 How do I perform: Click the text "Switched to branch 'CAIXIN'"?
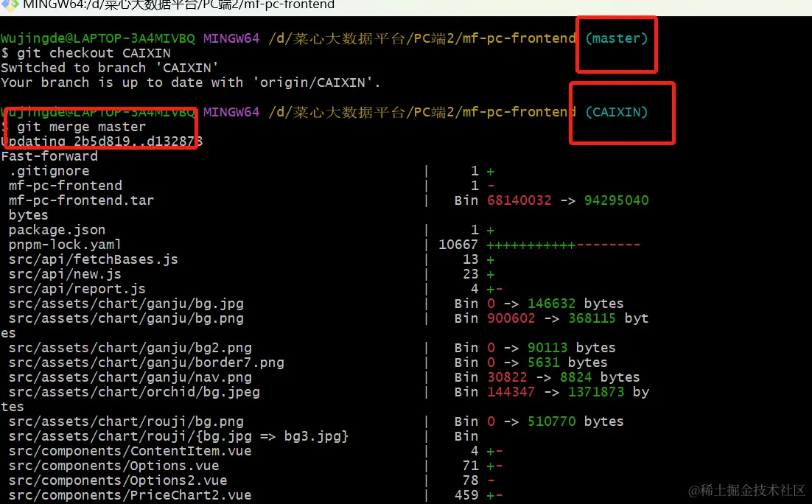click(110, 68)
